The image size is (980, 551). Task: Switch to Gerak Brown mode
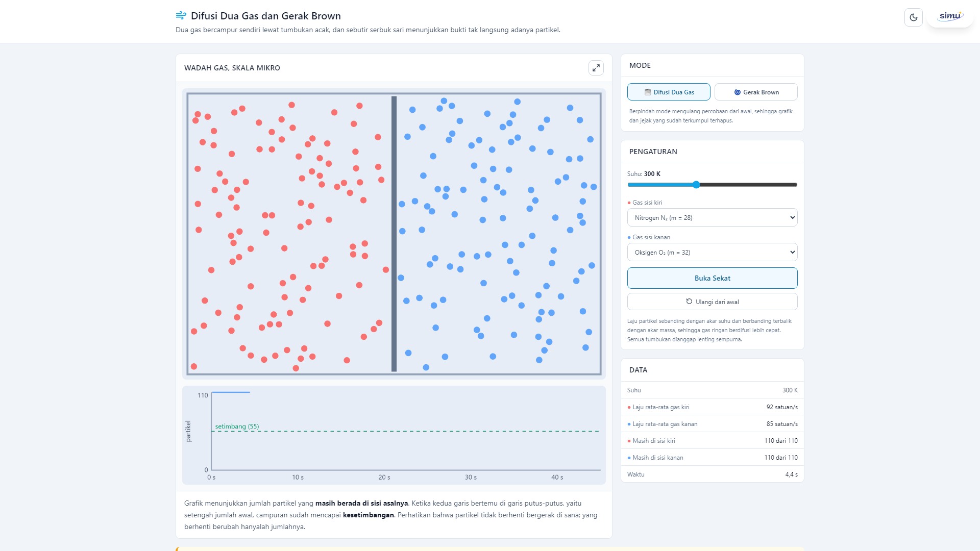click(x=756, y=92)
